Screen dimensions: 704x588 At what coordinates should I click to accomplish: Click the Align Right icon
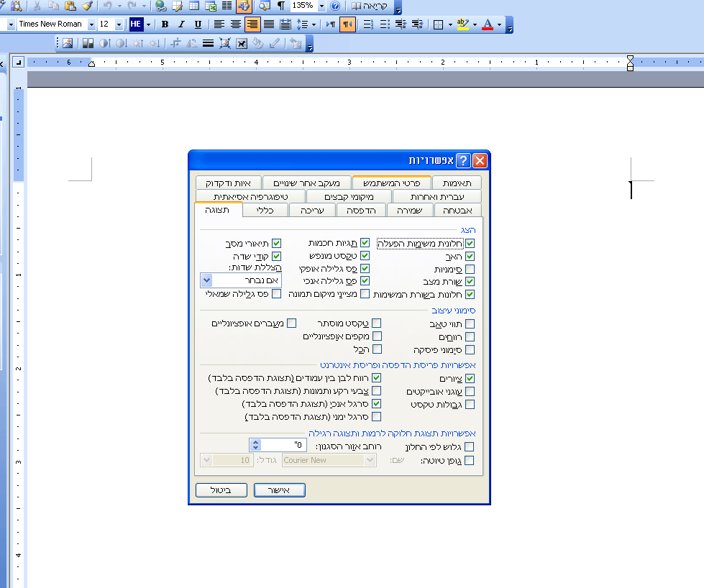(x=252, y=24)
